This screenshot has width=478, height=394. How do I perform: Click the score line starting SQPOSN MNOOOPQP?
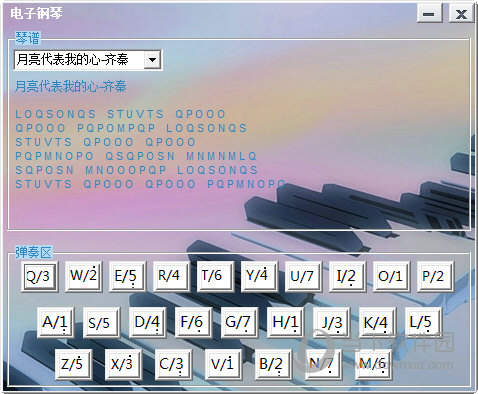[137, 170]
